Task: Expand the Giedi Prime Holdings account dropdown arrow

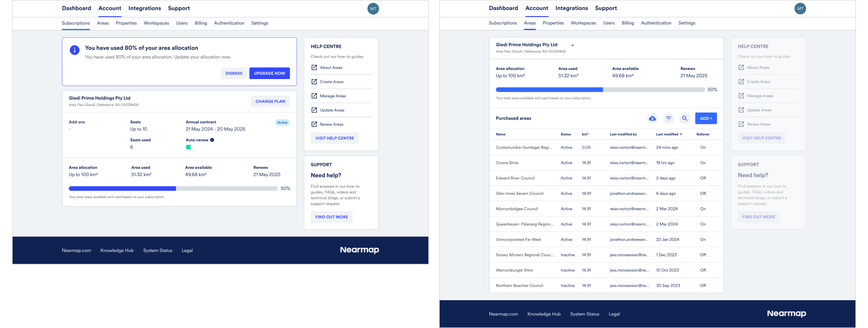Action: 572,45
